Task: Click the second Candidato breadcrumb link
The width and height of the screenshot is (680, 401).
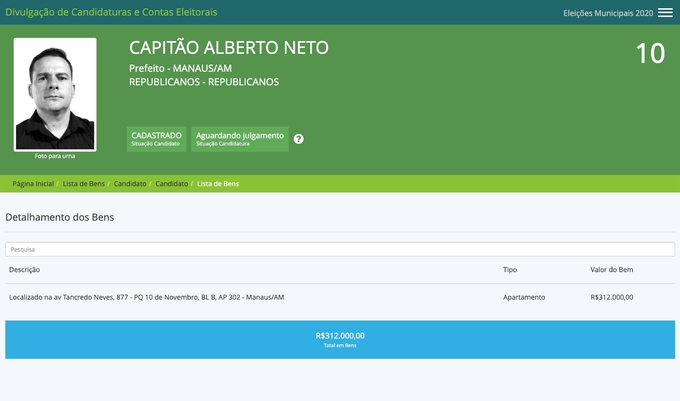Action: 172,184
